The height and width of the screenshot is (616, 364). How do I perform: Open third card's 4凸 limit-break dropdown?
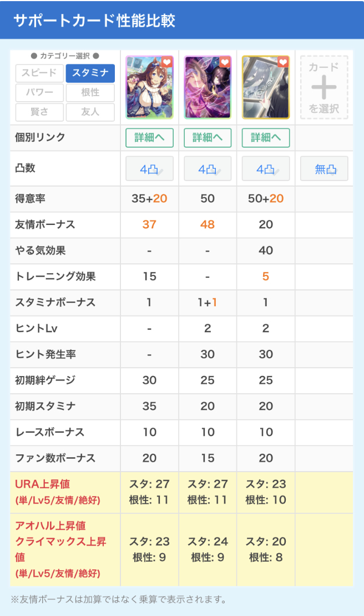(266, 169)
